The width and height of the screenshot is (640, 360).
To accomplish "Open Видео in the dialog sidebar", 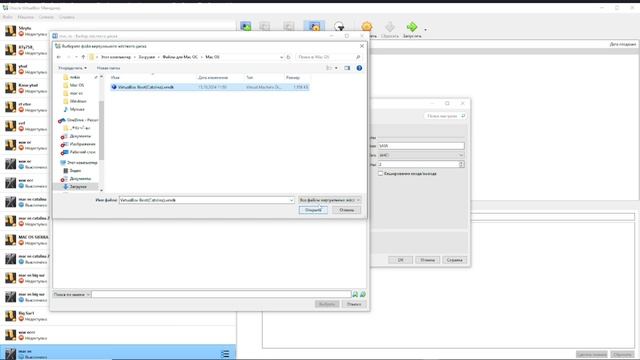I will [72, 171].
